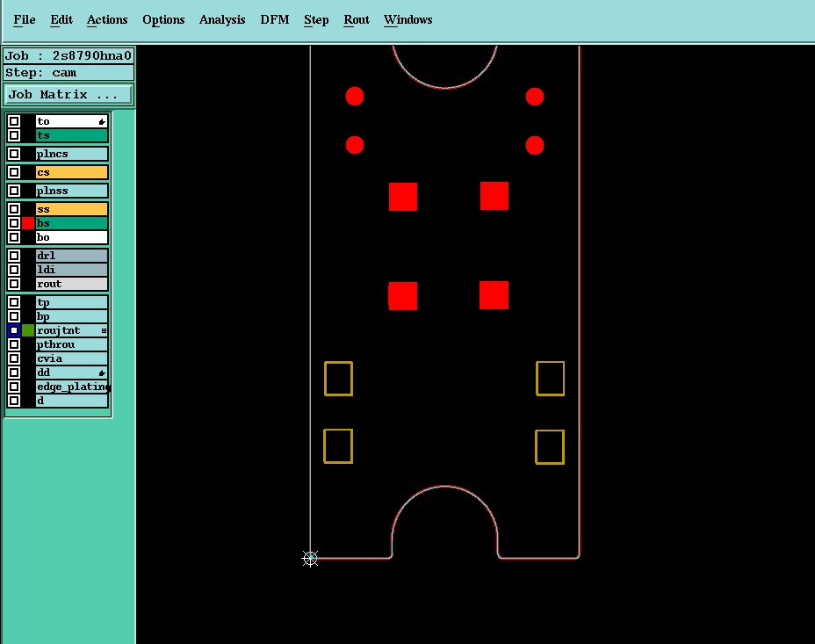The width and height of the screenshot is (815, 644).
Task: Open the Analysis menu
Action: [x=222, y=19]
